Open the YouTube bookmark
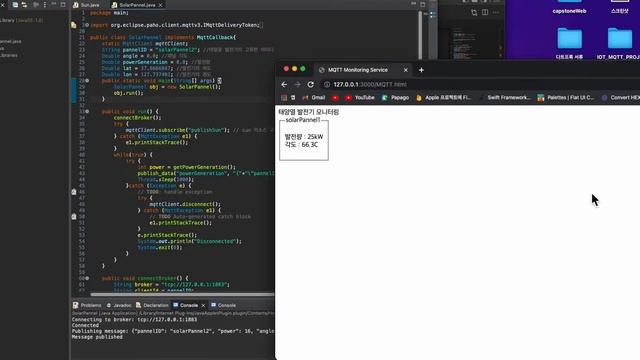The image size is (640, 360). [360, 98]
